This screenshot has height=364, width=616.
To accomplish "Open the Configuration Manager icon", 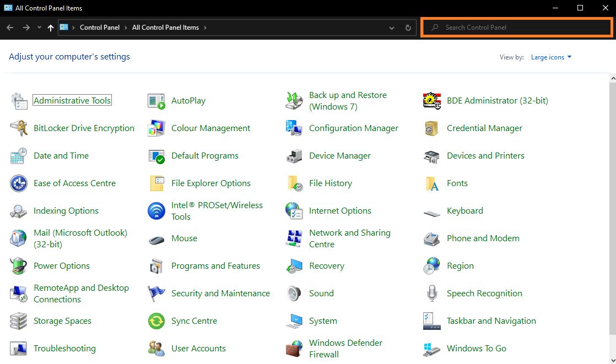I will pyautogui.click(x=294, y=128).
